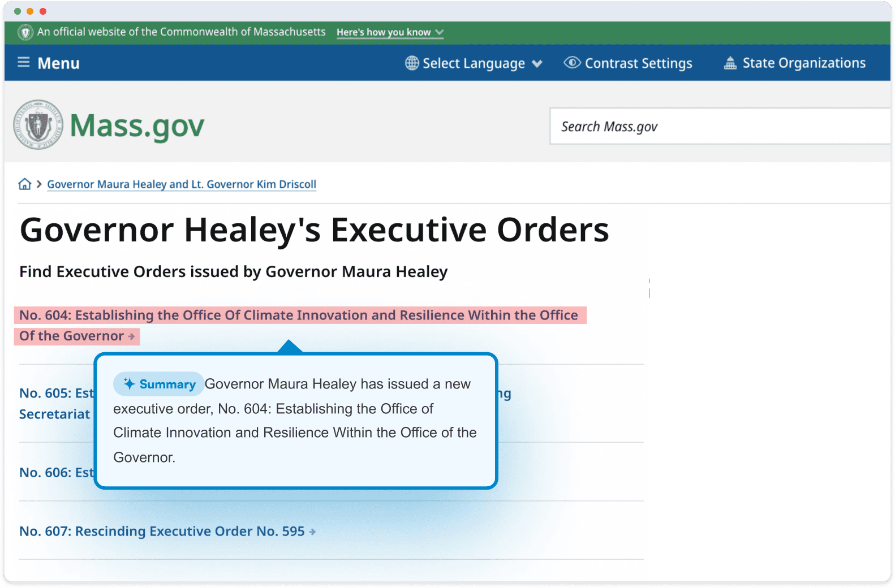
Task: Click the popup text starting "Governor Maura Healey has issued"
Action: [295, 421]
